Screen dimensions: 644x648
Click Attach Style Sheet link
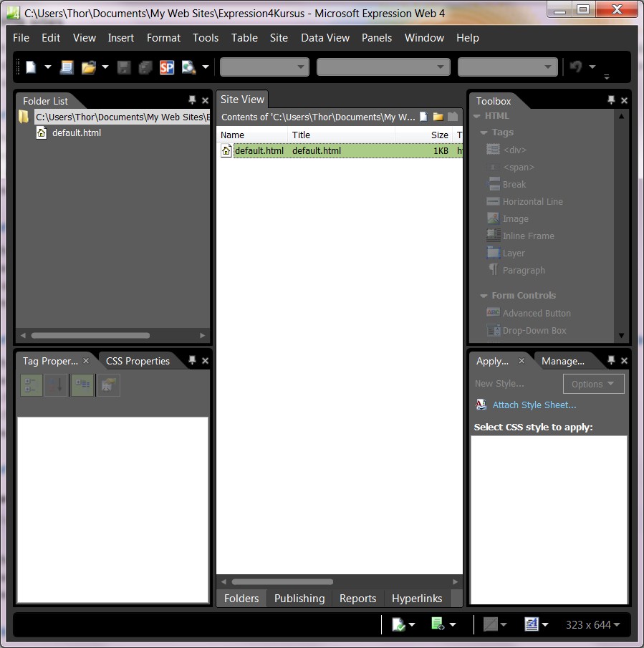click(x=534, y=405)
